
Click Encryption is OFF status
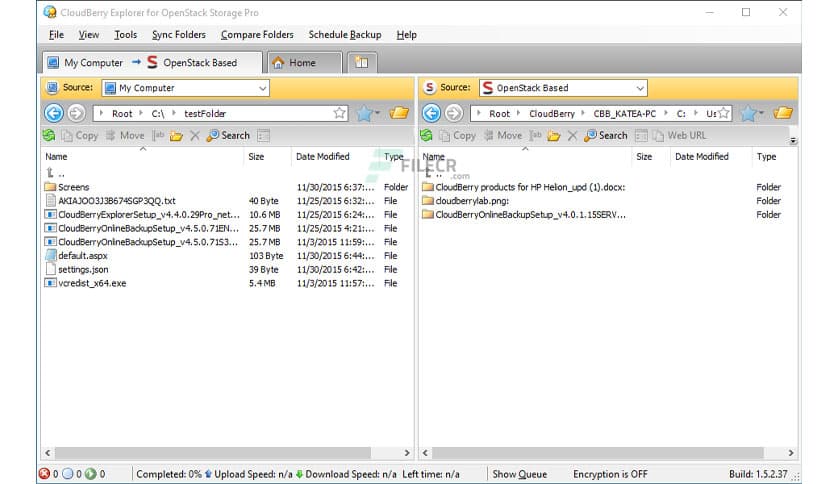coord(610,474)
